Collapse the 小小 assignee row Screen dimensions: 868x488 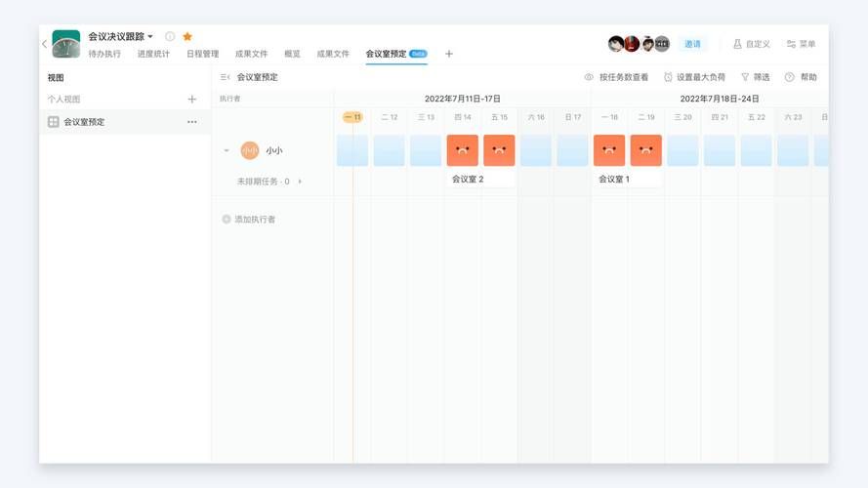point(227,150)
